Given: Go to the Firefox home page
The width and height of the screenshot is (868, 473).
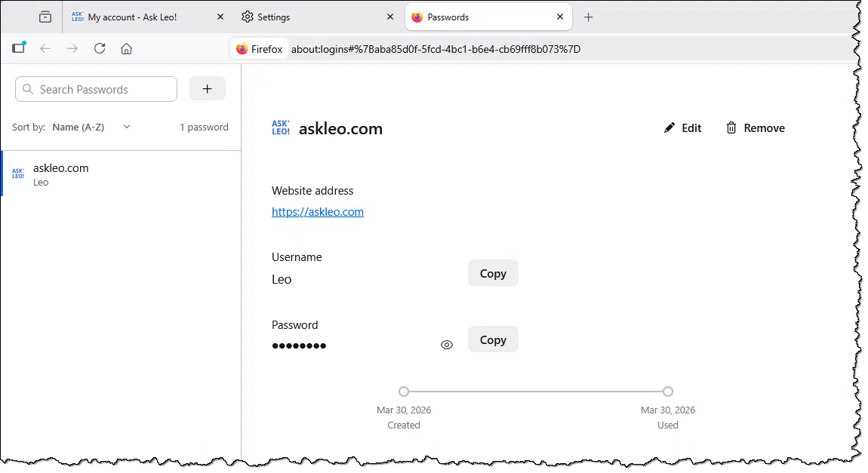Looking at the screenshot, I should coord(126,48).
